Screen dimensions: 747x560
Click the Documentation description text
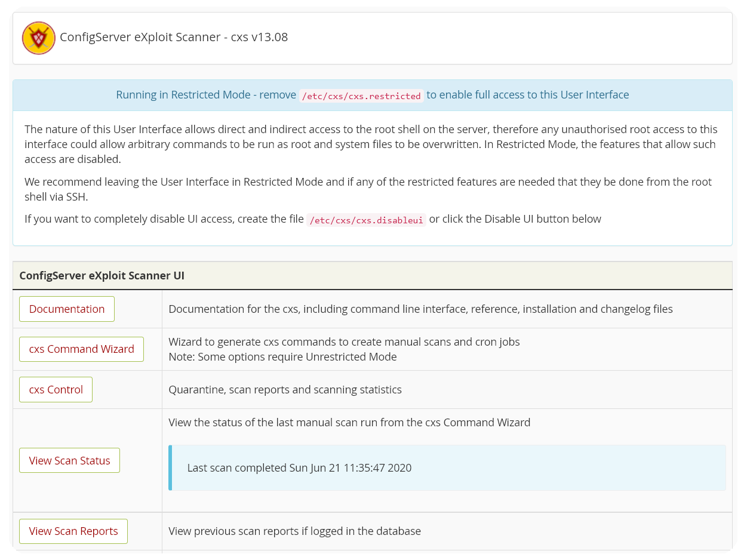point(420,309)
